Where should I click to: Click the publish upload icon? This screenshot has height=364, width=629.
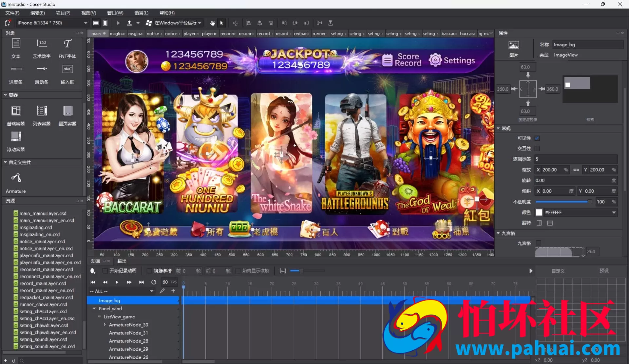tap(129, 23)
